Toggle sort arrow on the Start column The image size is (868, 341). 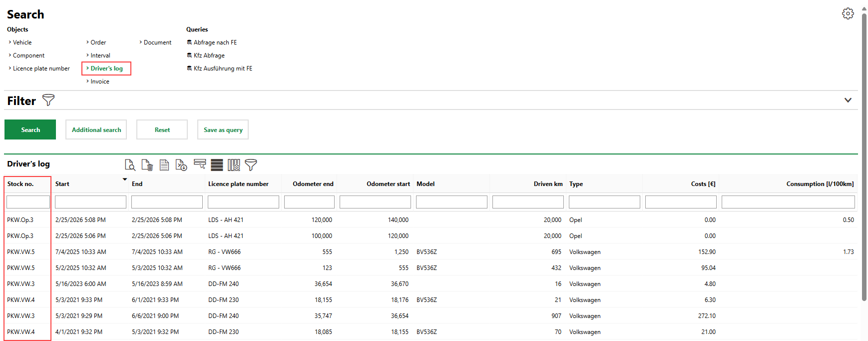point(125,179)
